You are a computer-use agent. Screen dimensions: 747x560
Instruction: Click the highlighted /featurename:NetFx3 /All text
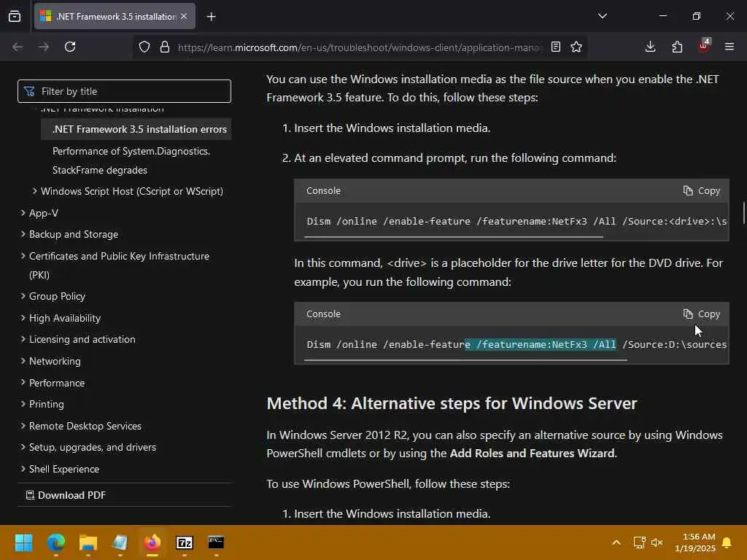pos(541,344)
